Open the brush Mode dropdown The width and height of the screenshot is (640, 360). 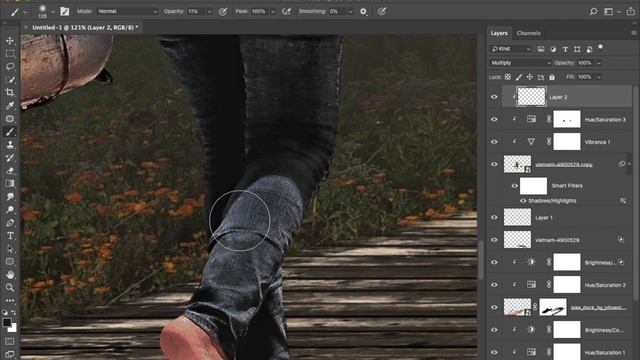(127, 11)
